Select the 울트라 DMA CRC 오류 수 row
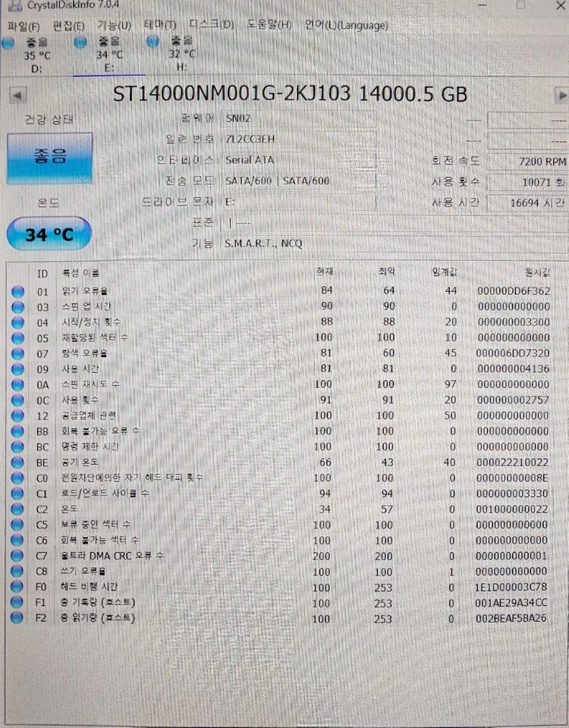This screenshot has width=569, height=728. [x=281, y=556]
